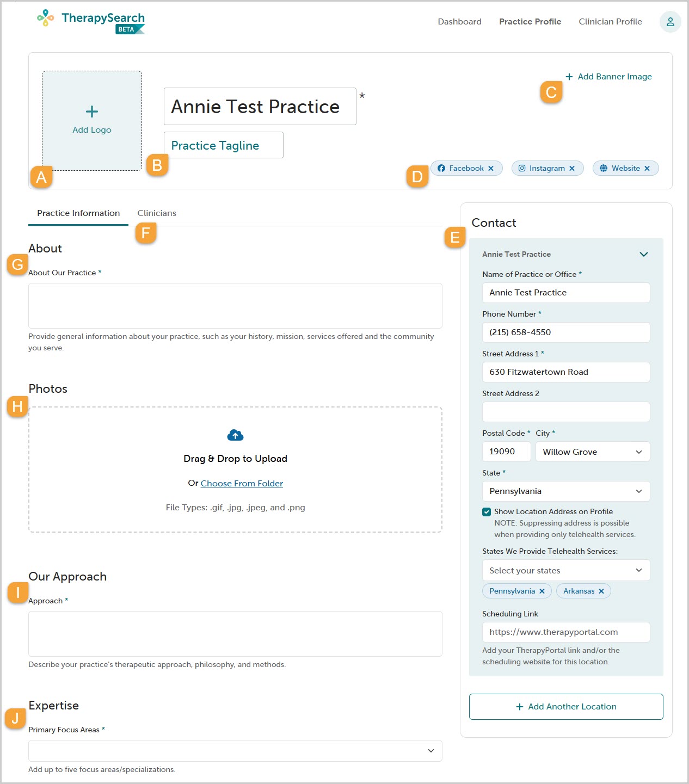Click the Practice Tagline field
The height and width of the screenshot is (784, 689).
coord(224,145)
